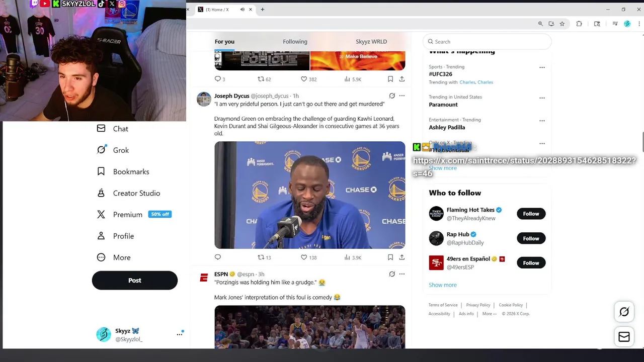This screenshot has height=362, width=644.
Task: Open the Terms of Service link
Action: pyautogui.click(x=443, y=305)
